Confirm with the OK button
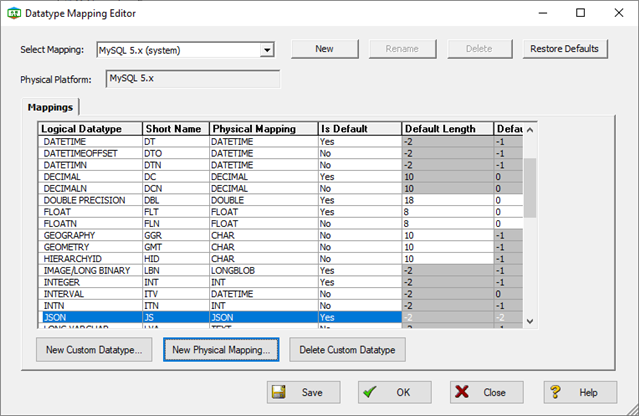Image resolution: width=639 pixels, height=416 pixels. tap(395, 392)
